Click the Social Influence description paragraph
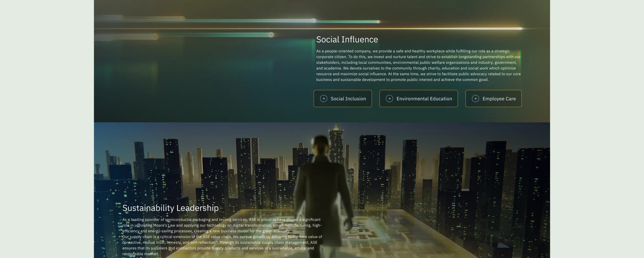 tap(418, 65)
